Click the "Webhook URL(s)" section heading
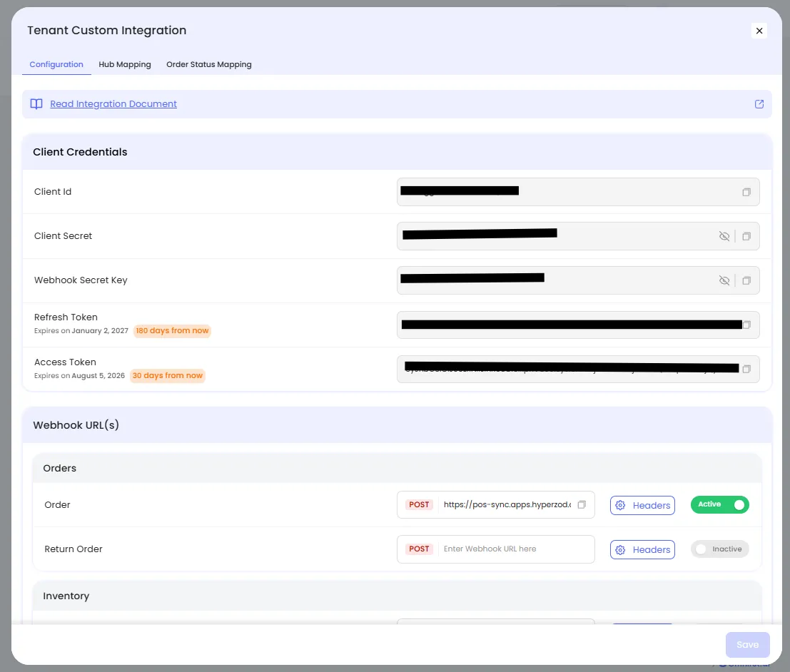The image size is (790, 672). [x=76, y=425]
